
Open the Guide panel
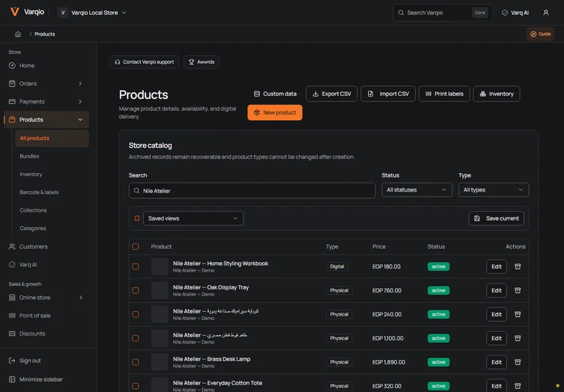(540, 34)
